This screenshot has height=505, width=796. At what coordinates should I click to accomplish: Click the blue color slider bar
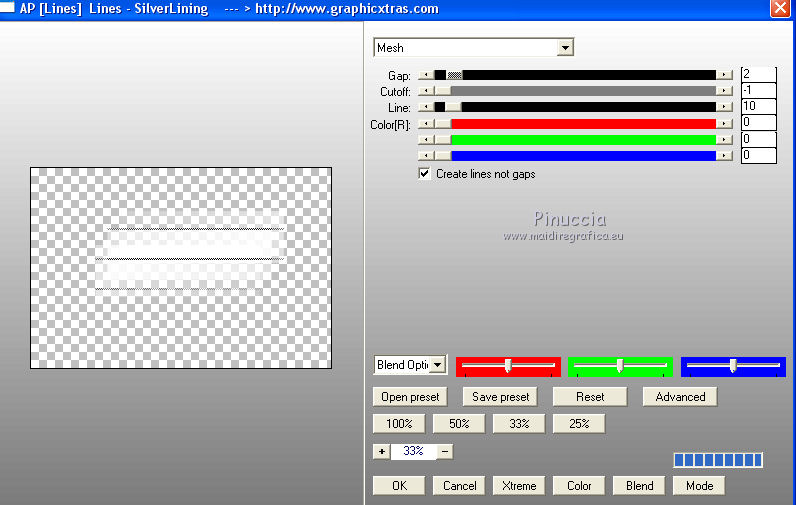tap(575, 156)
